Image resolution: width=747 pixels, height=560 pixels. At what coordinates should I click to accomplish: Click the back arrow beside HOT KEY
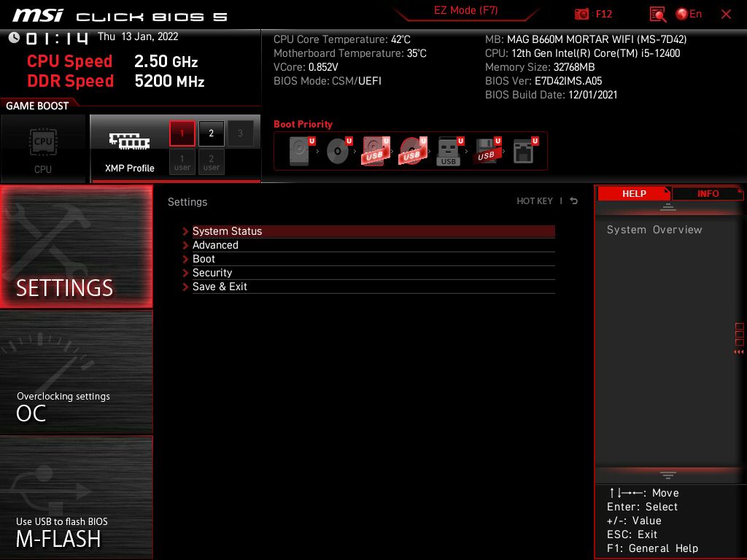tap(573, 201)
